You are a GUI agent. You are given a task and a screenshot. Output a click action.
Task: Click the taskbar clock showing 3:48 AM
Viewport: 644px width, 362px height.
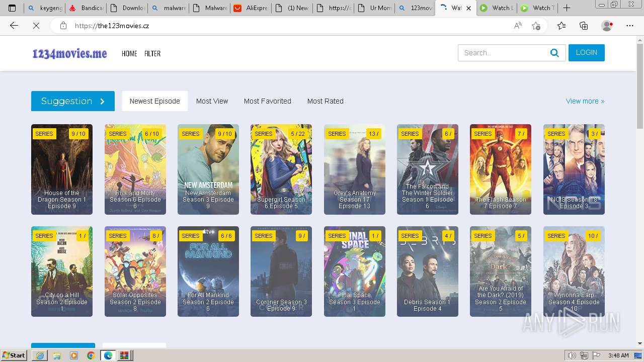pos(618,355)
